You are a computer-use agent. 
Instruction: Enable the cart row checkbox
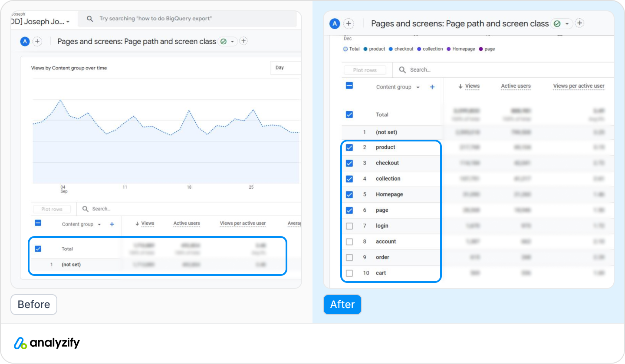[x=349, y=273]
